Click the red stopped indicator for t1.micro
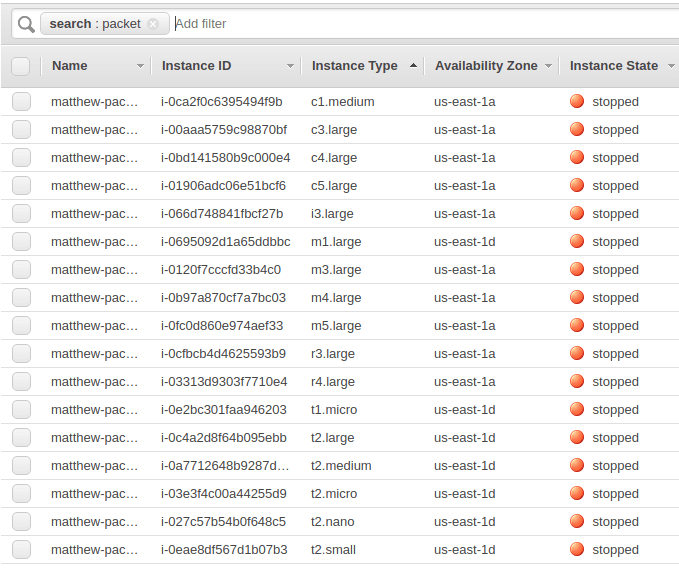 577,410
